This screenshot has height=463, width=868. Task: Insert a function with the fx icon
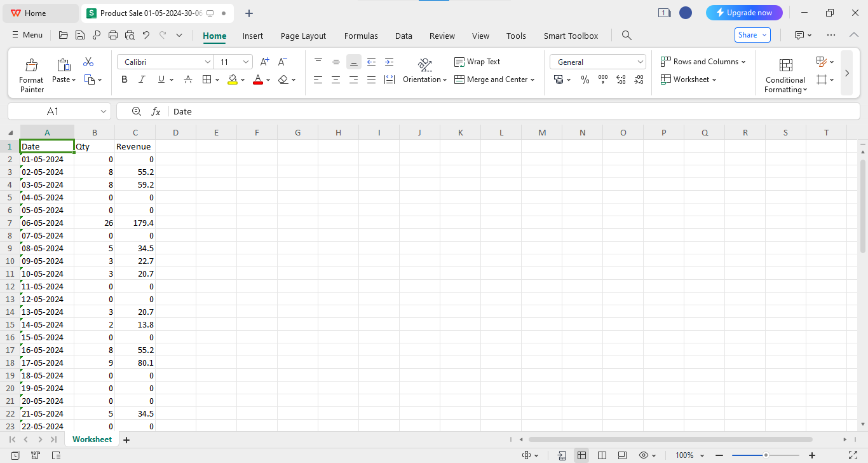pos(156,111)
